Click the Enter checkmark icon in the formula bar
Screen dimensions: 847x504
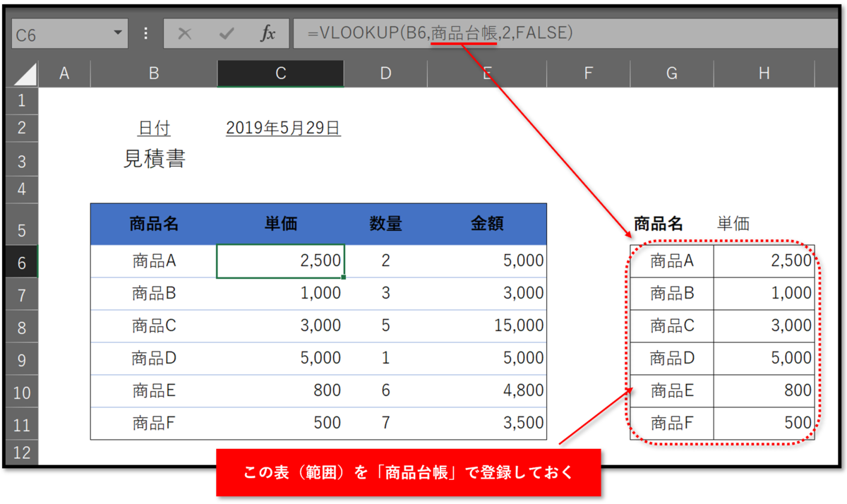(x=226, y=32)
